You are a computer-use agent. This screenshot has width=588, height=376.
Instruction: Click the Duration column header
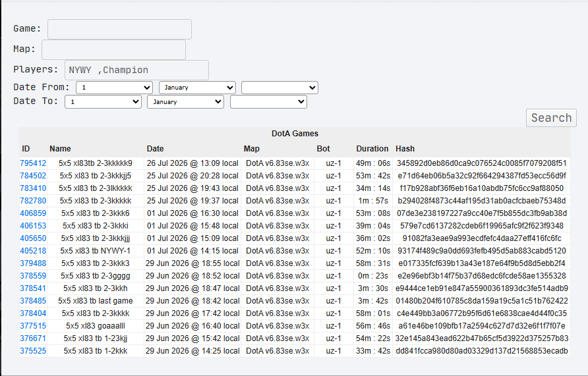[372, 149]
